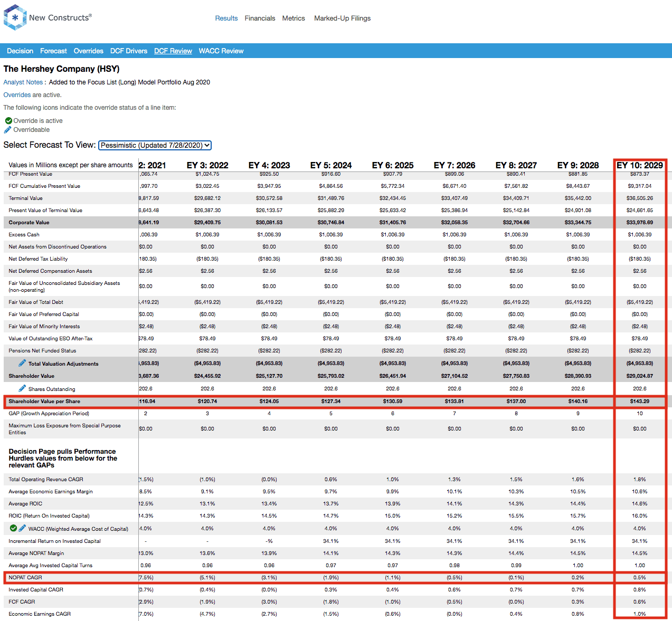Open Financials in the top navigation
Screen dimensions: 672x621
click(260, 18)
